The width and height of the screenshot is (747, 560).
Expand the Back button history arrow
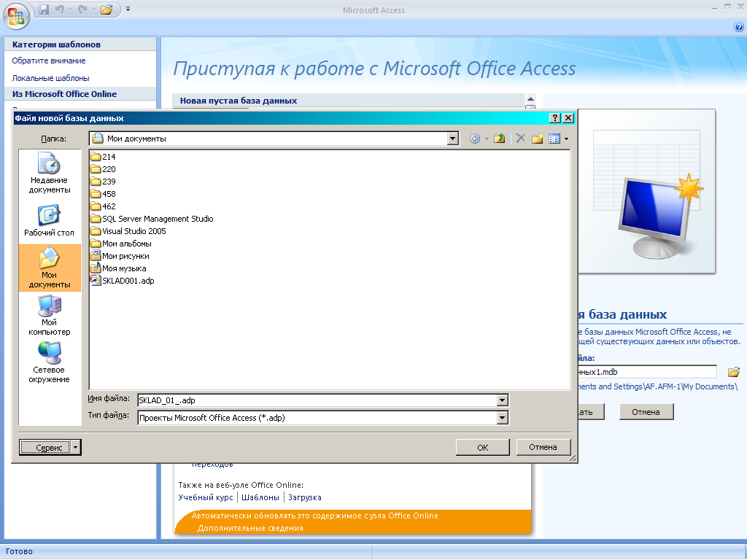click(x=487, y=139)
